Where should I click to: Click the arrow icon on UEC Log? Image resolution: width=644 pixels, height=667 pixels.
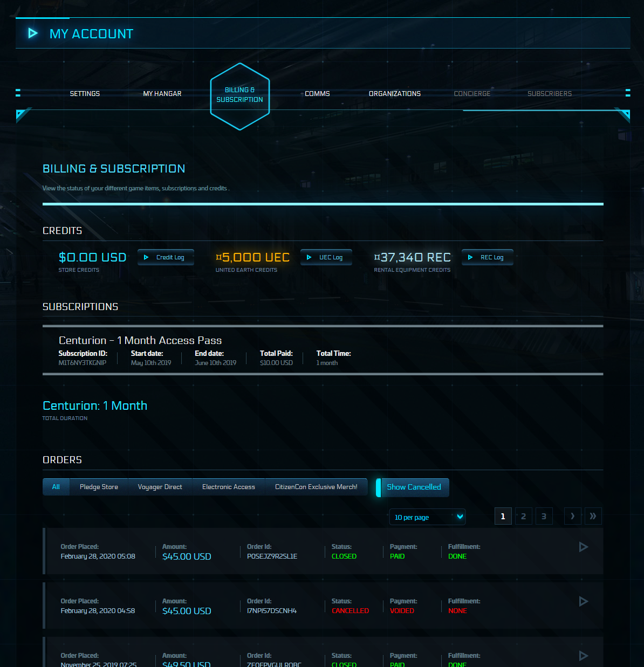coord(309,257)
